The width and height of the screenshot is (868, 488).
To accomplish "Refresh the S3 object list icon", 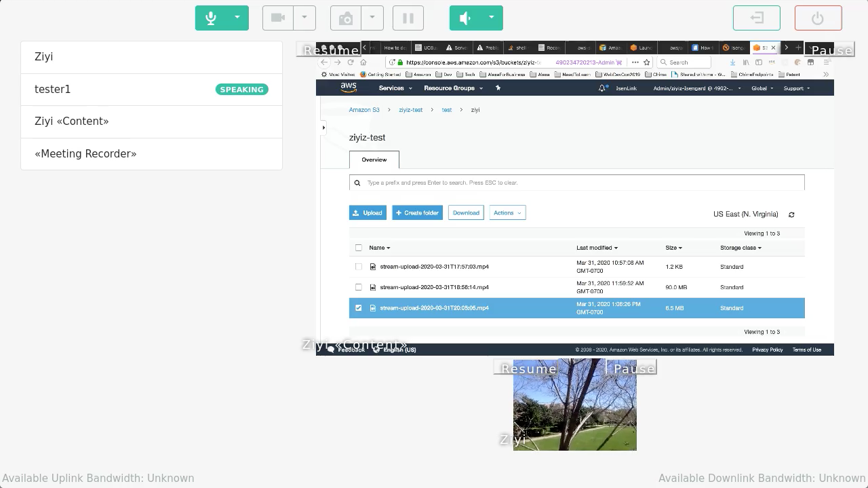I will point(791,214).
